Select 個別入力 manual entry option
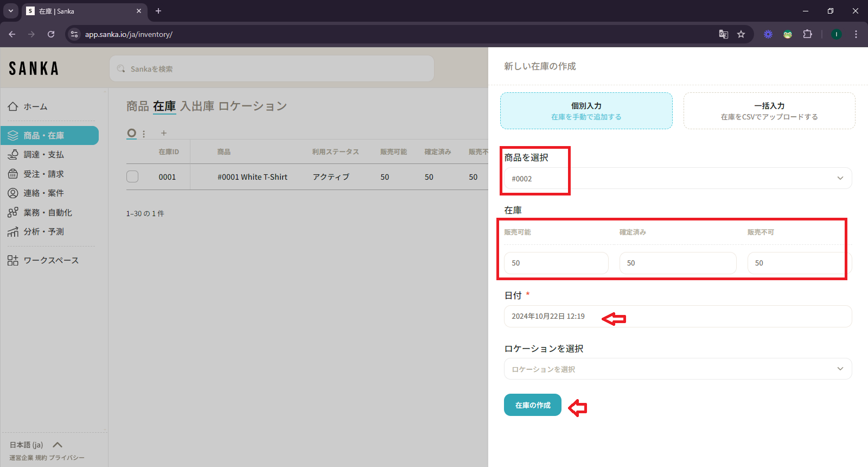 pyautogui.click(x=586, y=111)
